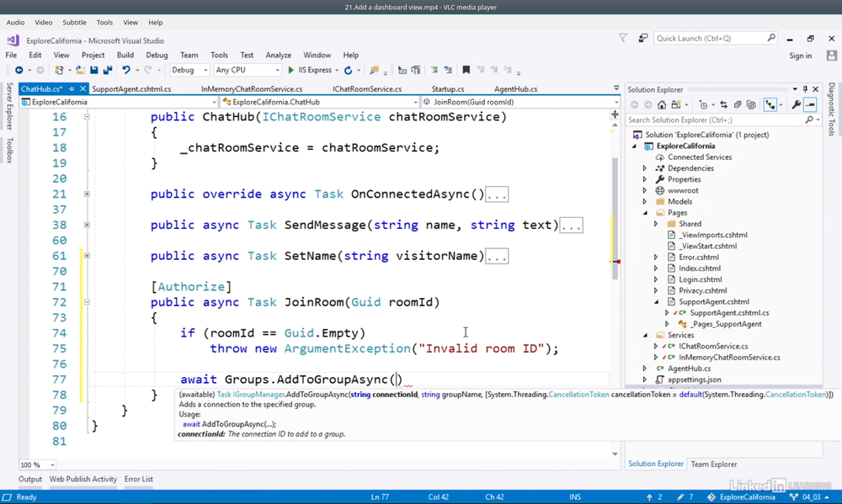Open the Analyze menu
Image resolution: width=842 pixels, height=504 pixels.
tap(278, 56)
